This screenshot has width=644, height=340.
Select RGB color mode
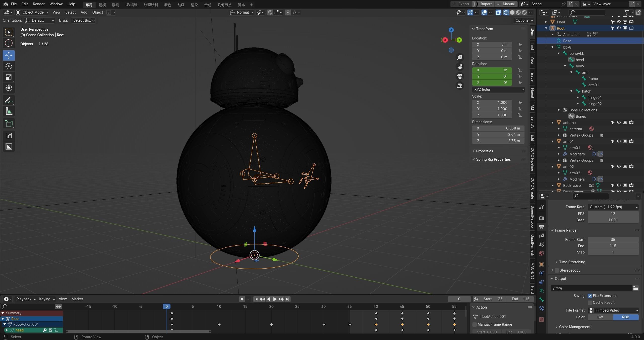coord(626,317)
